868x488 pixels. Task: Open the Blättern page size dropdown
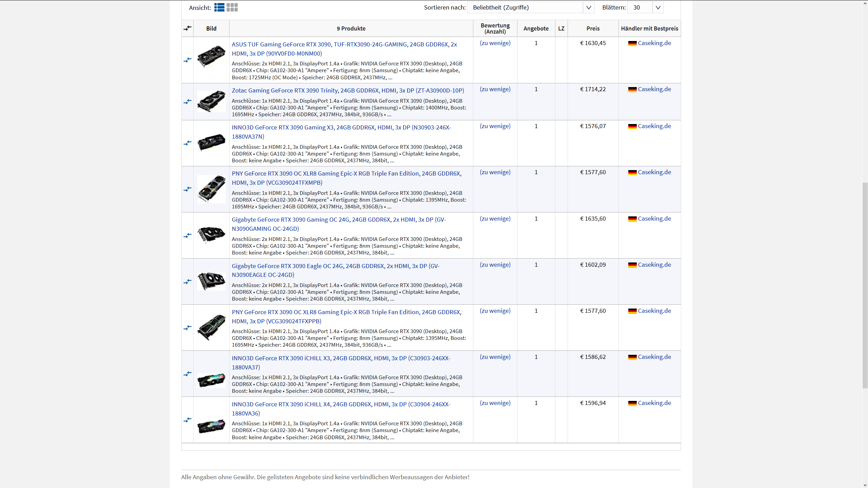[658, 7]
